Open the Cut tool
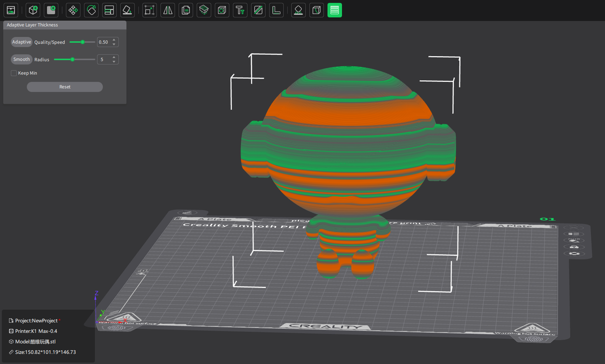This screenshot has width=605, height=364. point(203,10)
